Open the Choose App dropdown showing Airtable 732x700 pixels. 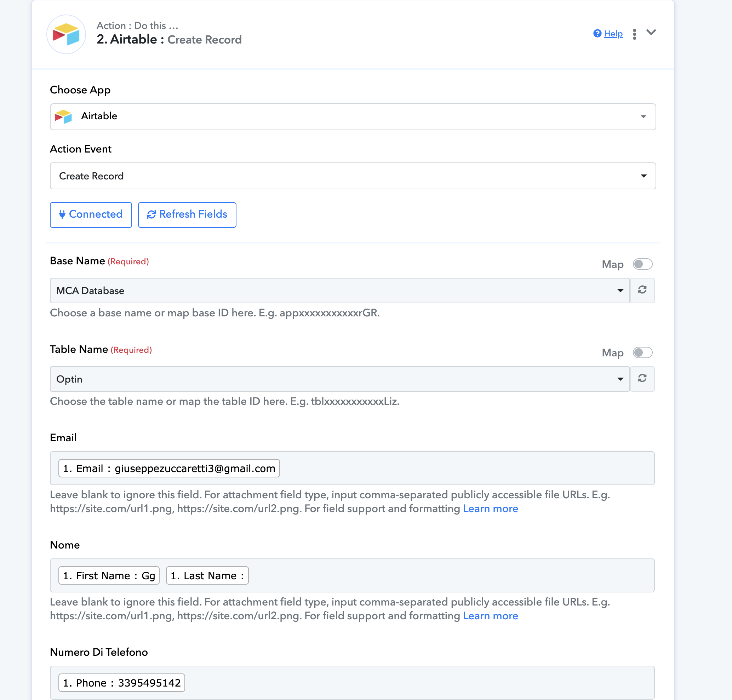click(x=353, y=117)
